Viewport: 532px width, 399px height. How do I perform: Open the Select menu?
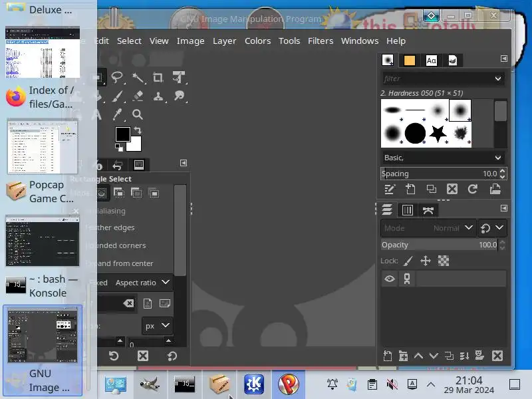click(129, 41)
